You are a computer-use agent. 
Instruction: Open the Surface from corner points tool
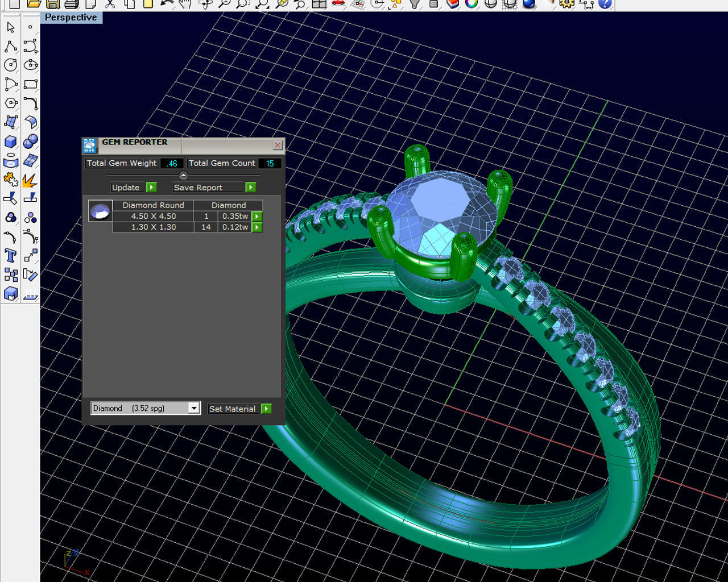[11, 122]
